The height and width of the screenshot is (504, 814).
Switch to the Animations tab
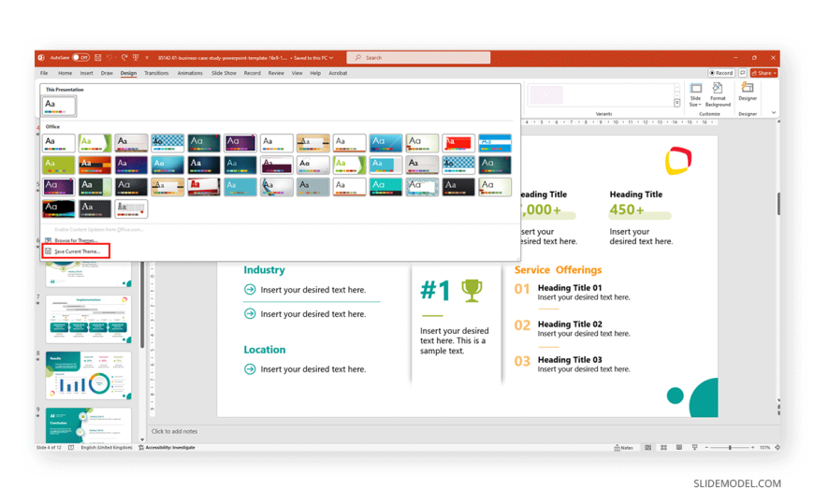pos(190,73)
